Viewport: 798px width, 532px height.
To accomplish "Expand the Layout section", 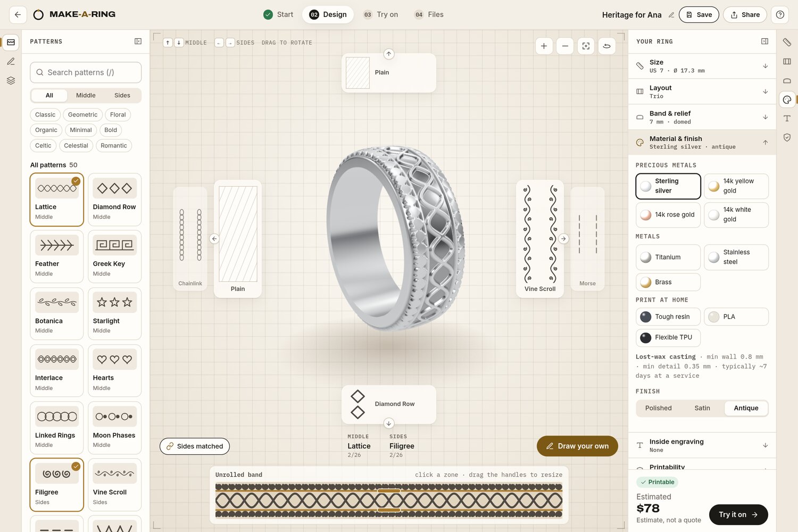I will pos(702,92).
